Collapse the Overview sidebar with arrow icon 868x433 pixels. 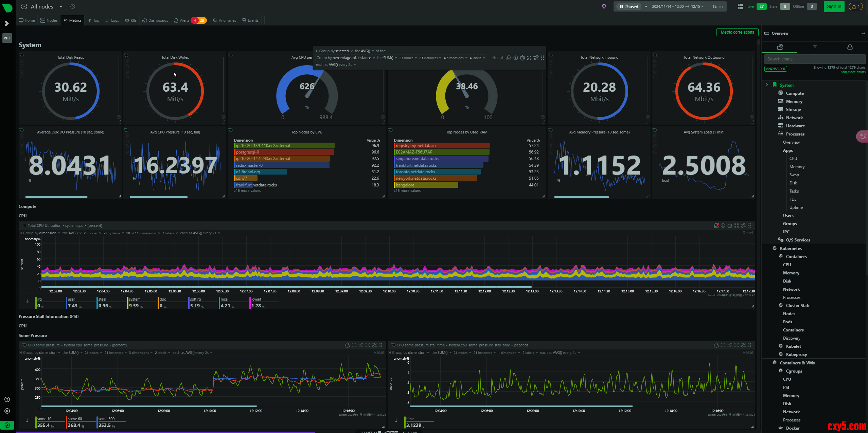coord(863,33)
